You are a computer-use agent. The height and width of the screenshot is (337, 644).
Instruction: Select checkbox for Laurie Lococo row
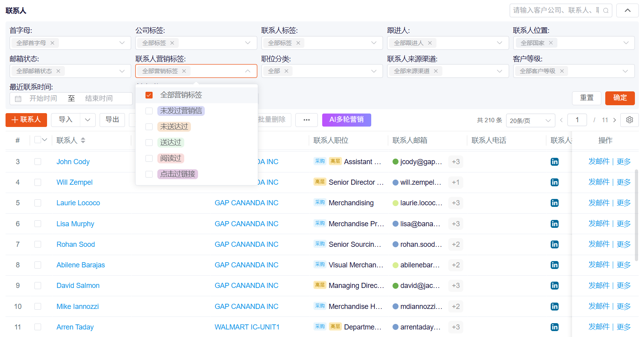point(38,203)
